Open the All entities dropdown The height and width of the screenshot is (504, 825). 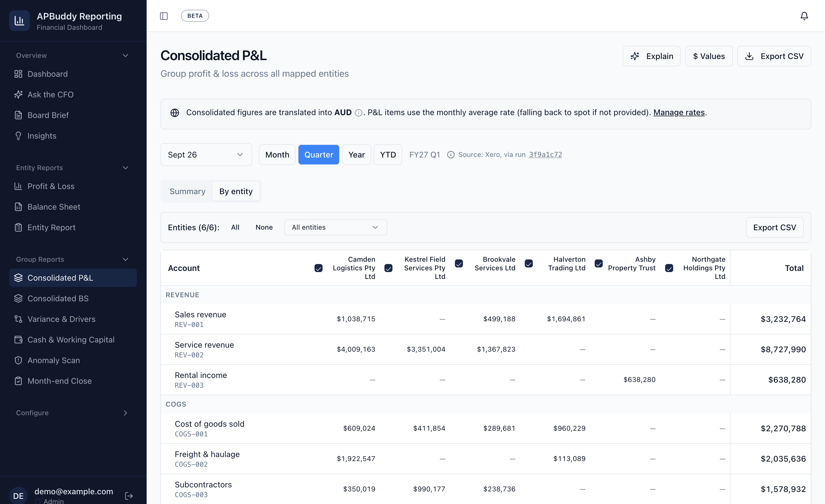click(335, 227)
